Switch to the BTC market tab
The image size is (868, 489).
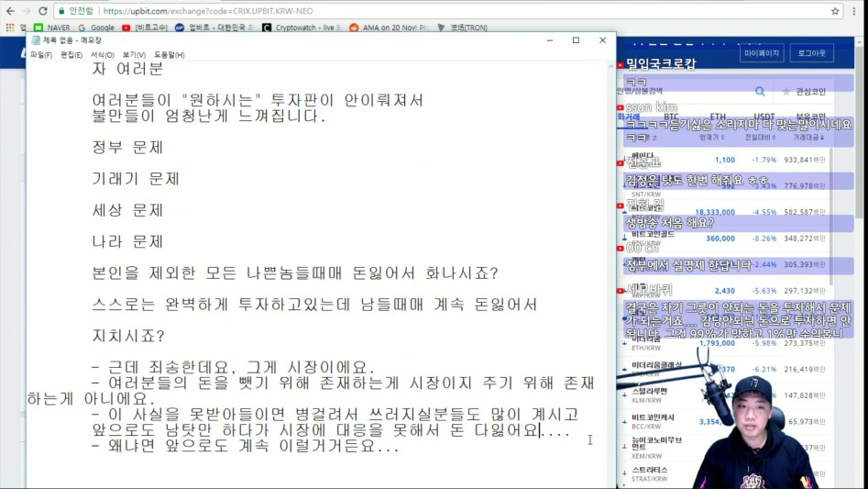(672, 117)
